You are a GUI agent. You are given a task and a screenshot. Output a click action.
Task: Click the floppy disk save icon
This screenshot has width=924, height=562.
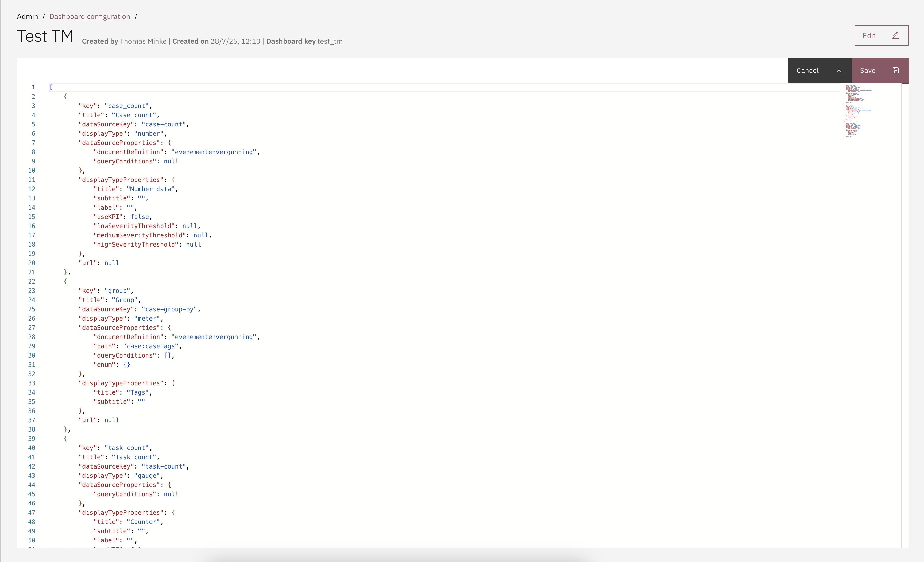895,71
